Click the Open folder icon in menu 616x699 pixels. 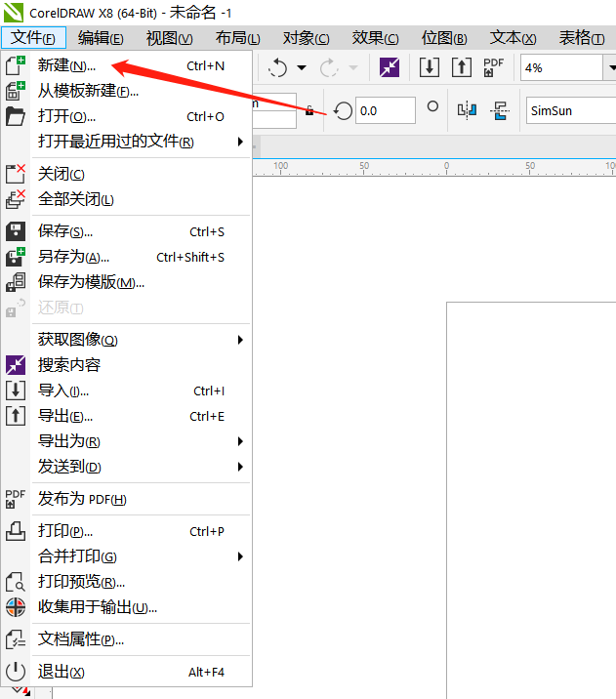click(x=16, y=116)
